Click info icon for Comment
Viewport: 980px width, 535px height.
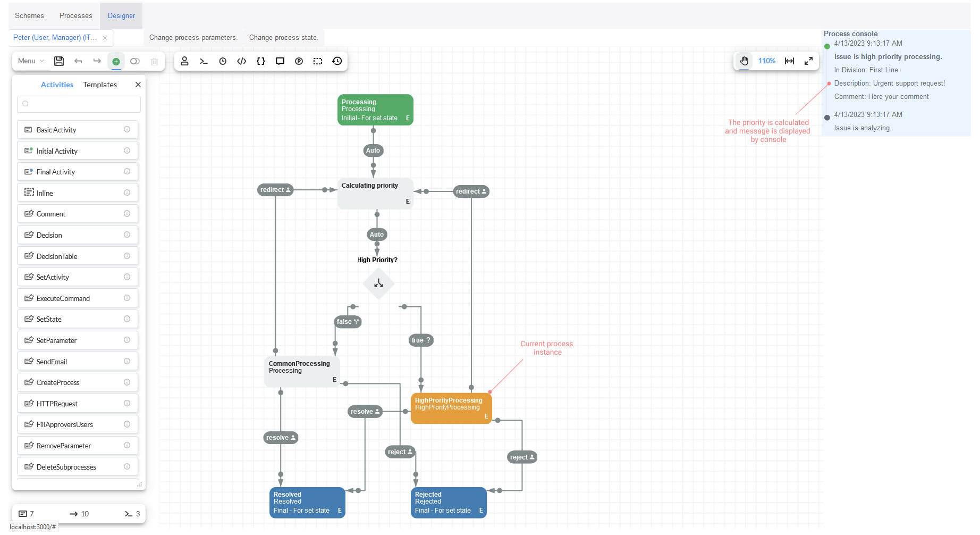[127, 214]
